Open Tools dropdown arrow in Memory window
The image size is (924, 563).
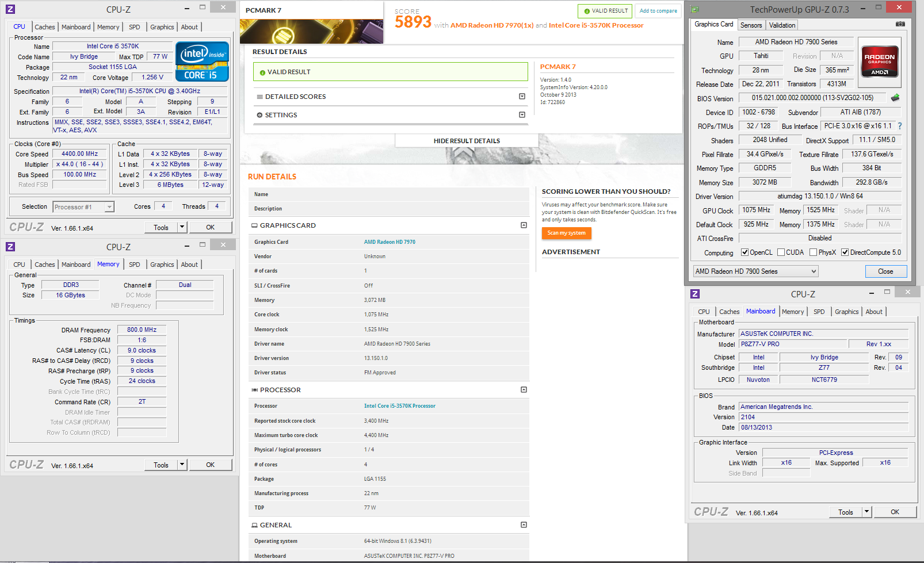pos(182,465)
